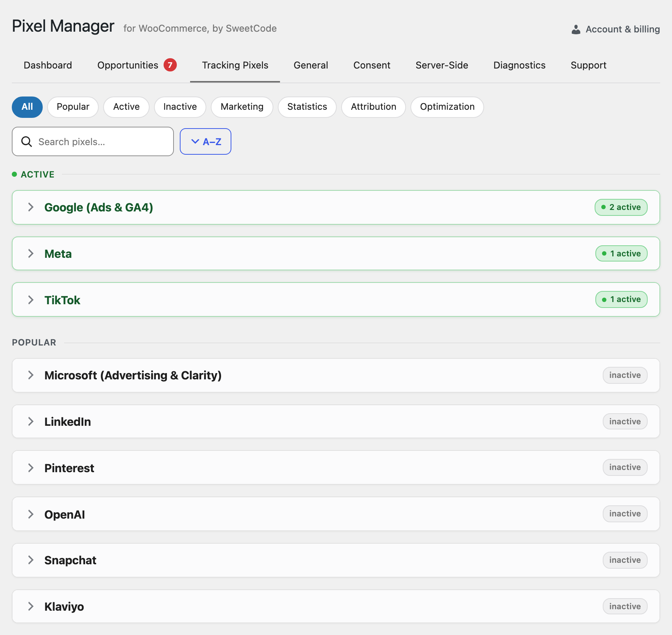
Task: Focus the Search pixels input field
Action: click(93, 141)
